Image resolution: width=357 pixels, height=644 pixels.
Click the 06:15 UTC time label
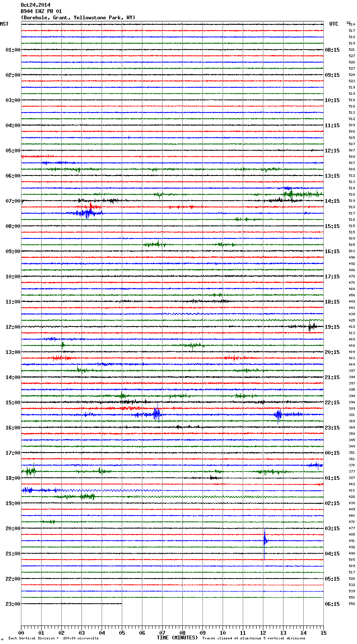click(332, 604)
